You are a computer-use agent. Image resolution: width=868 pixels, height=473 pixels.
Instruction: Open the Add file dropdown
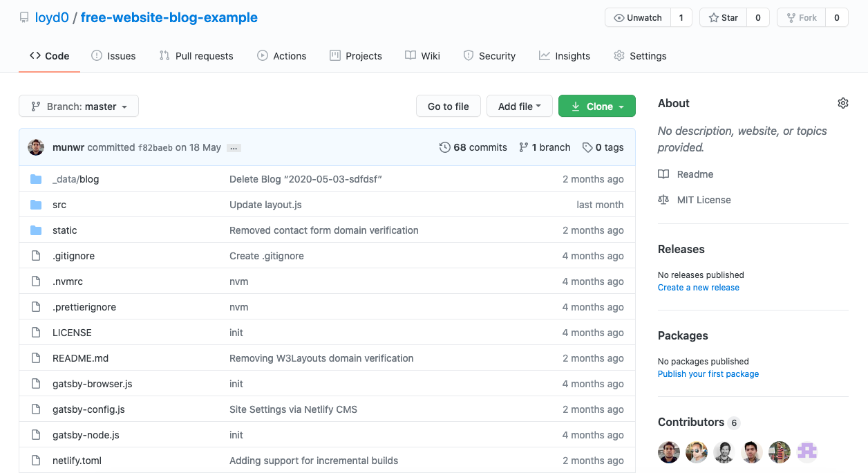tap(520, 106)
